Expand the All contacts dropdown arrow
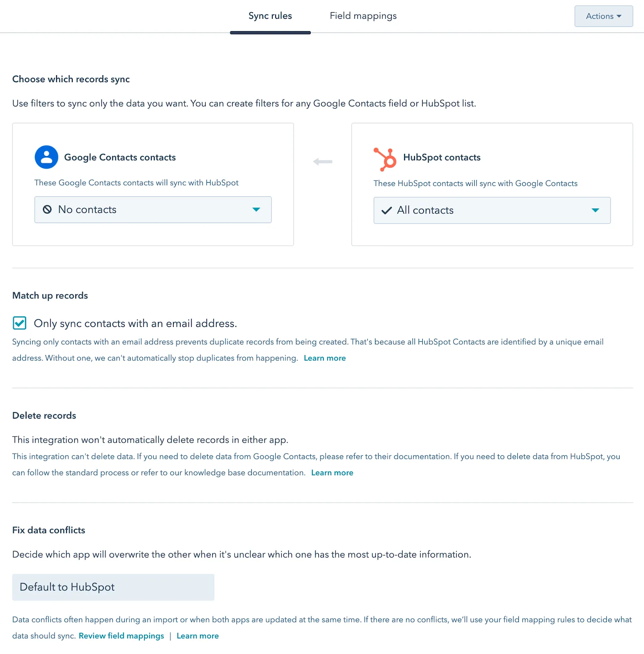Image resolution: width=644 pixels, height=654 pixels. [x=595, y=211]
